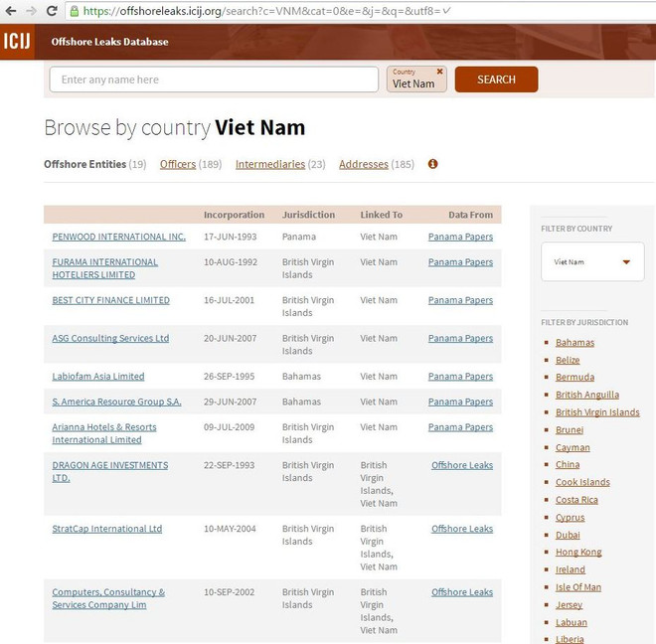Open BEST CITY FINANCE LIMITED entity
The height and width of the screenshot is (644, 656).
pos(111,300)
